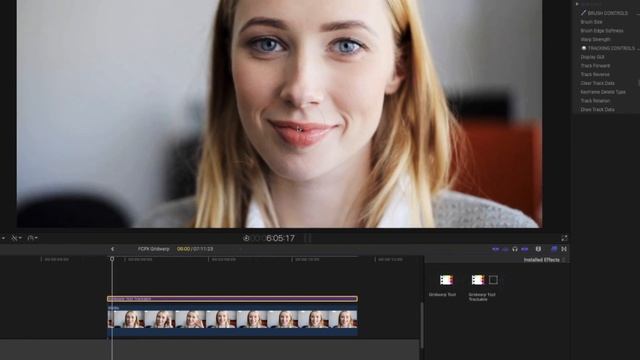
Task: Click Track Rotation parameter
Action: pyautogui.click(x=595, y=101)
